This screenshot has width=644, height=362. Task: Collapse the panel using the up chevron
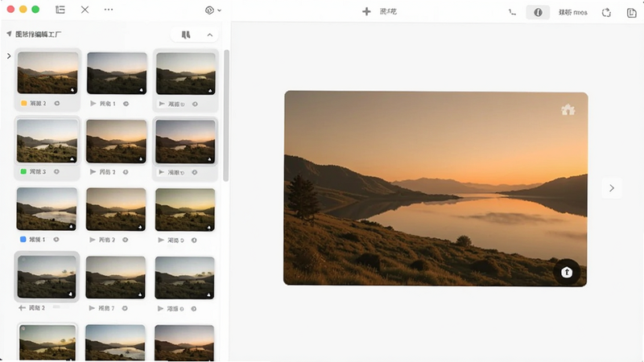pyautogui.click(x=210, y=35)
